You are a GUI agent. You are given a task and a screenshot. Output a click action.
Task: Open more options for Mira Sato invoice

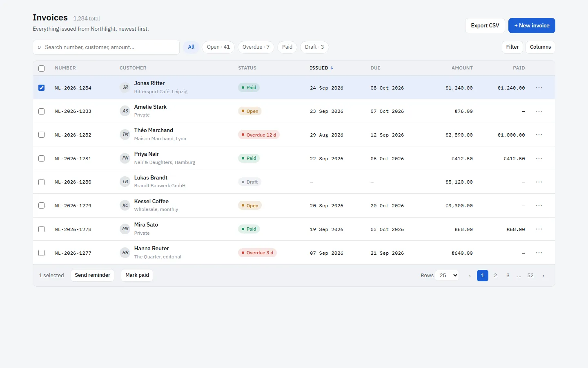click(x=539, y=229)
